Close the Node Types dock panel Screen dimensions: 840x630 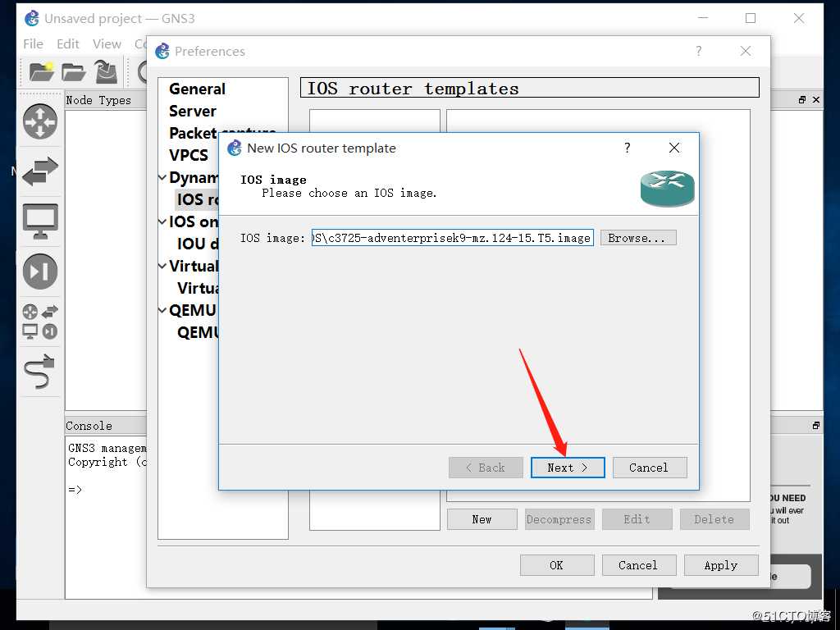pos(816,99)
